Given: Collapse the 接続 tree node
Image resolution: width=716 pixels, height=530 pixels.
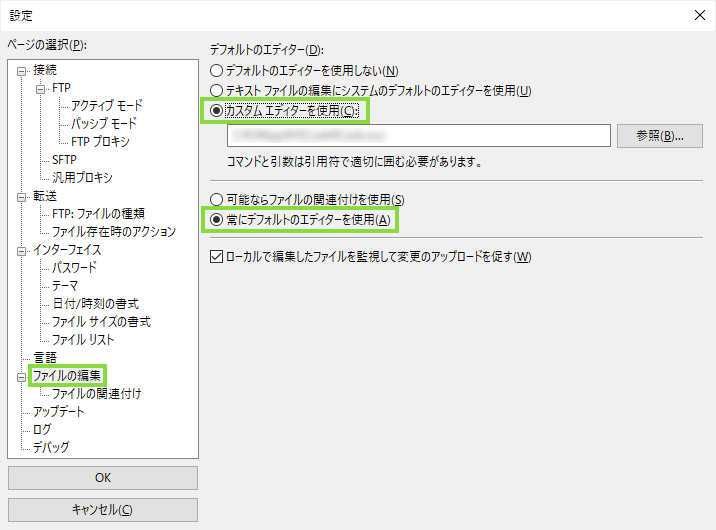Looking at the screenshot, I should (x=21, y=71).
